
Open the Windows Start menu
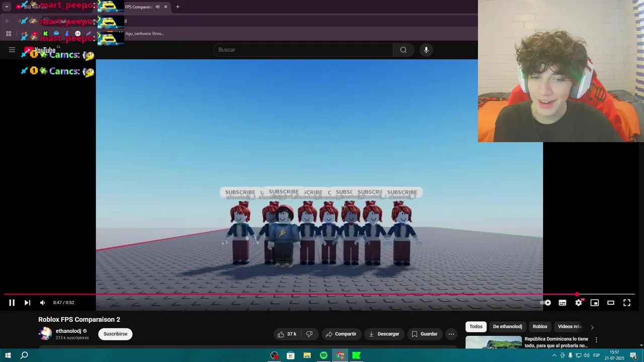tap(8, 355)
